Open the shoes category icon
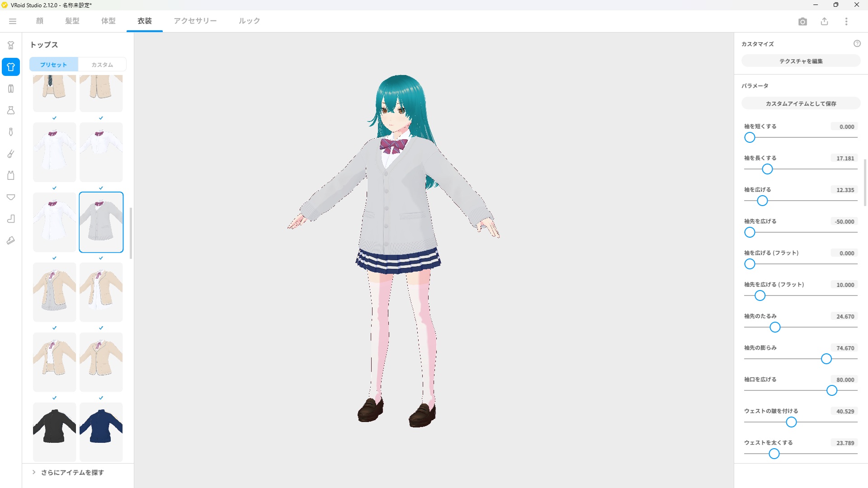868x488 pixels. point(11,240)
